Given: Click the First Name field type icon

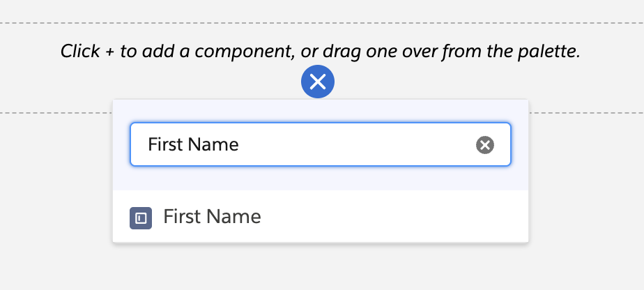Looking at the screenshot, I should coord(141,217).
